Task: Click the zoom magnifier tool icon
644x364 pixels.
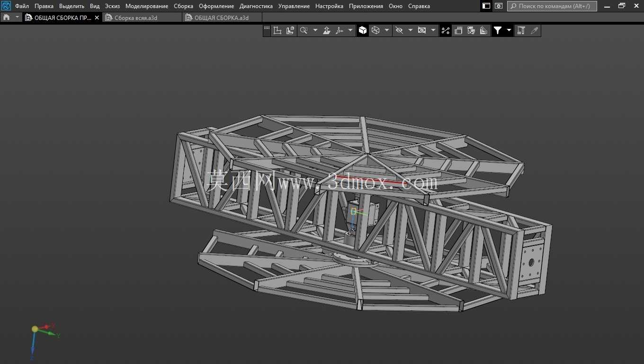Action: pos(304,30)
